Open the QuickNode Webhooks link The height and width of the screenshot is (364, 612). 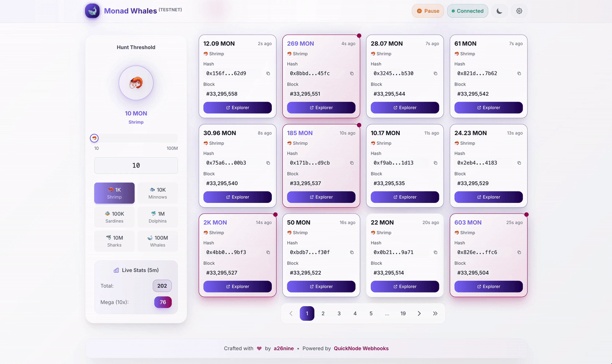(361, 349)
